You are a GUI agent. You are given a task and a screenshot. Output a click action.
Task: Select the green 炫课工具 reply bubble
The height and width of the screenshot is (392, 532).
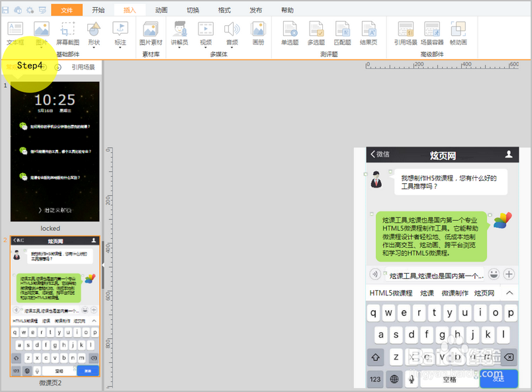tap(431, 237)
